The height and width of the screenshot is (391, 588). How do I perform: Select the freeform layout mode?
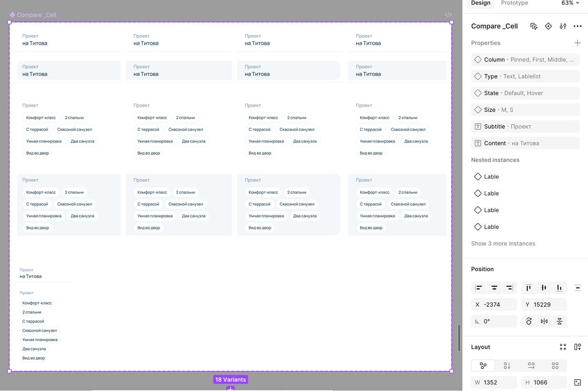click(x=483, y=366)
